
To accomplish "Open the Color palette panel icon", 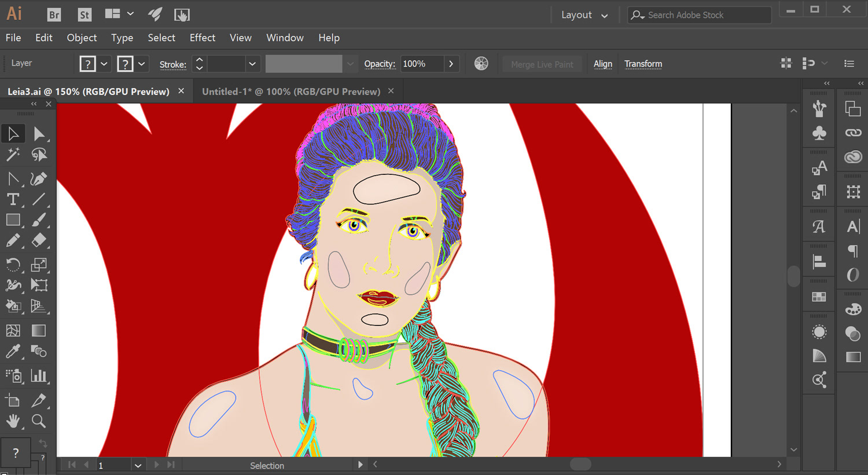I will 854,309.
